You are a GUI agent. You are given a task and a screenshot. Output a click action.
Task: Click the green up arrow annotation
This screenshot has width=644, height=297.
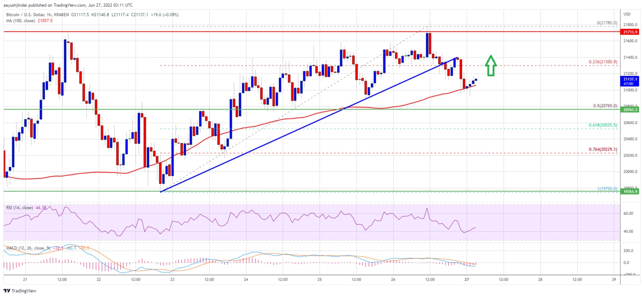(491, 65)
